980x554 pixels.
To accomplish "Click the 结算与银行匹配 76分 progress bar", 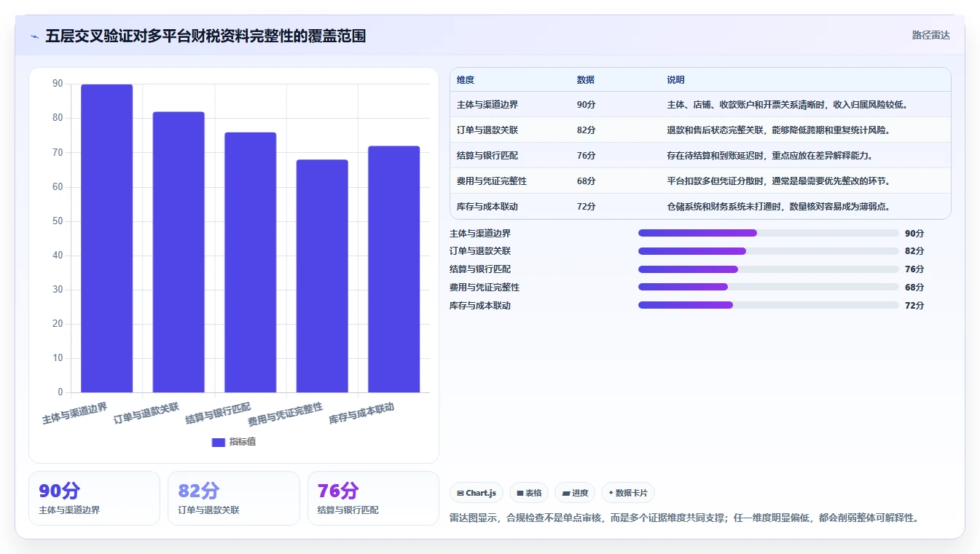I will click(x=769, y=269).
